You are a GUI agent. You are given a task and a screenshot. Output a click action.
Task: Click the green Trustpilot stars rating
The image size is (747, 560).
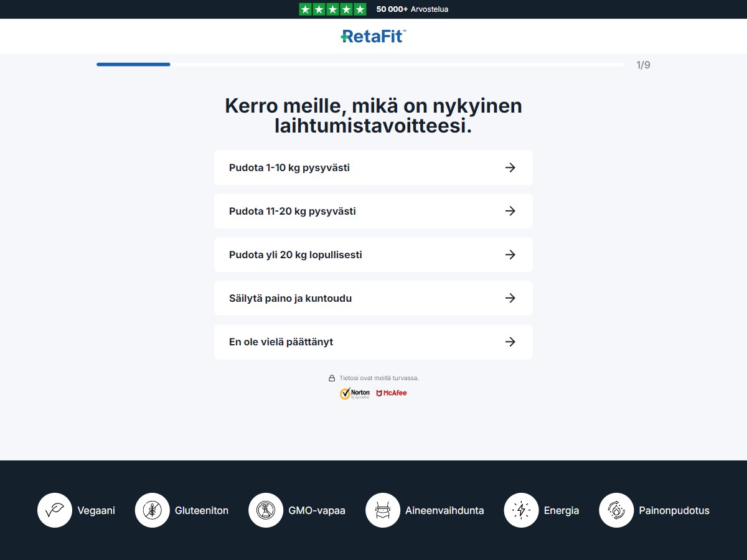332,9
